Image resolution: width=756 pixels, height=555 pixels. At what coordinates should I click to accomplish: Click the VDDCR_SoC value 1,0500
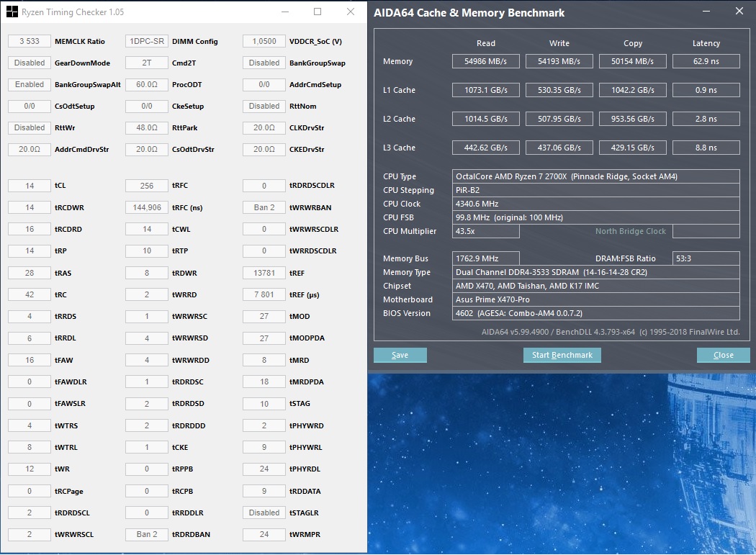pyautogui.click(x=264, y=41)
